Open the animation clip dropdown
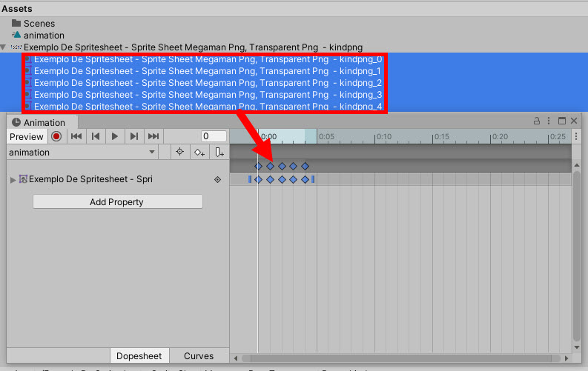588x371 pixels. click(82, 153)
